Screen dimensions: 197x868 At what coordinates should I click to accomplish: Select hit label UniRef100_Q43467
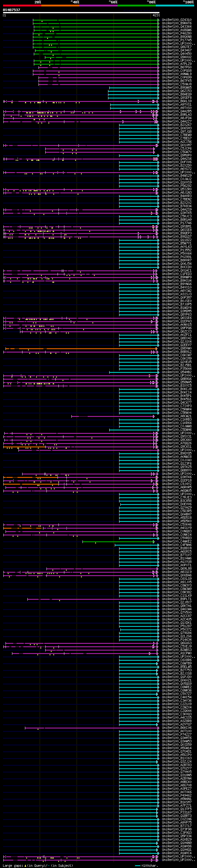click(x=176, y=50)
